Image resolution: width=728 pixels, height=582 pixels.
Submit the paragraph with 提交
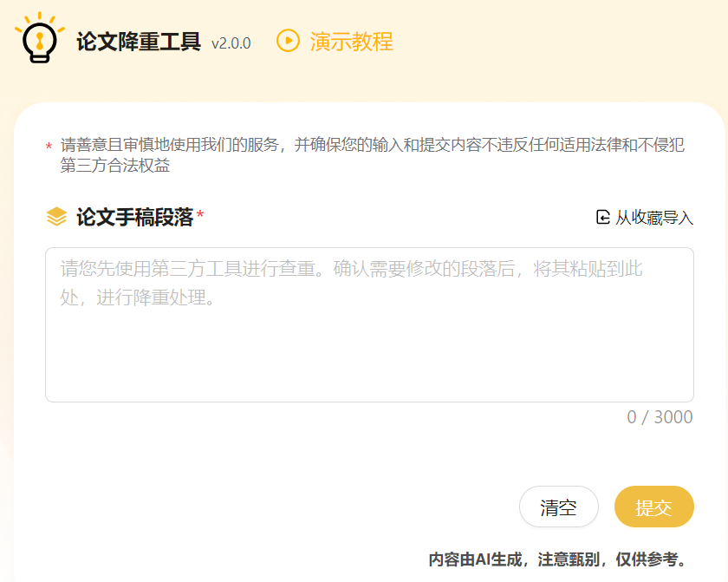tap(653, 507)
